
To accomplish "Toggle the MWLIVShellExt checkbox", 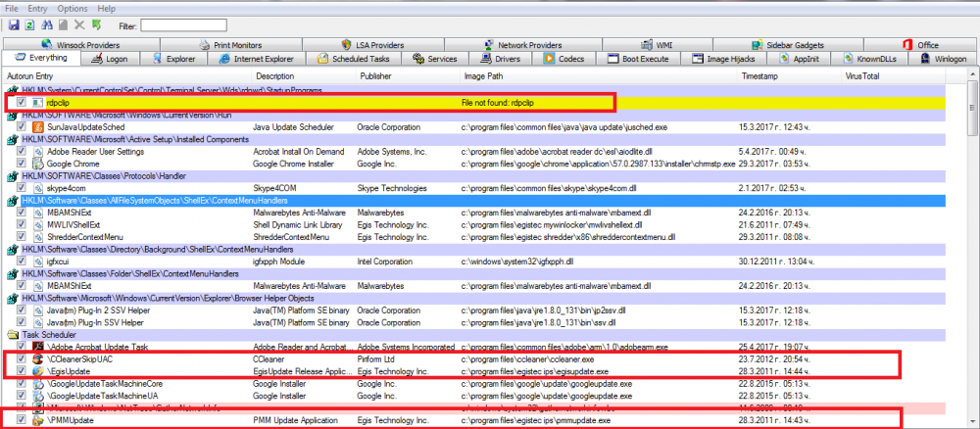I will 22,225.
